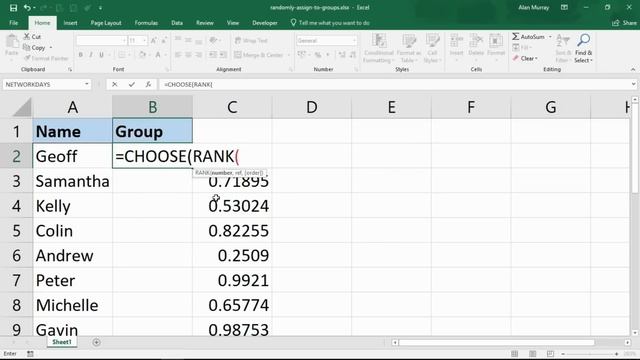The image size is (640, 360).
Task: Click the Cut scissors icon
Action: 27,36
